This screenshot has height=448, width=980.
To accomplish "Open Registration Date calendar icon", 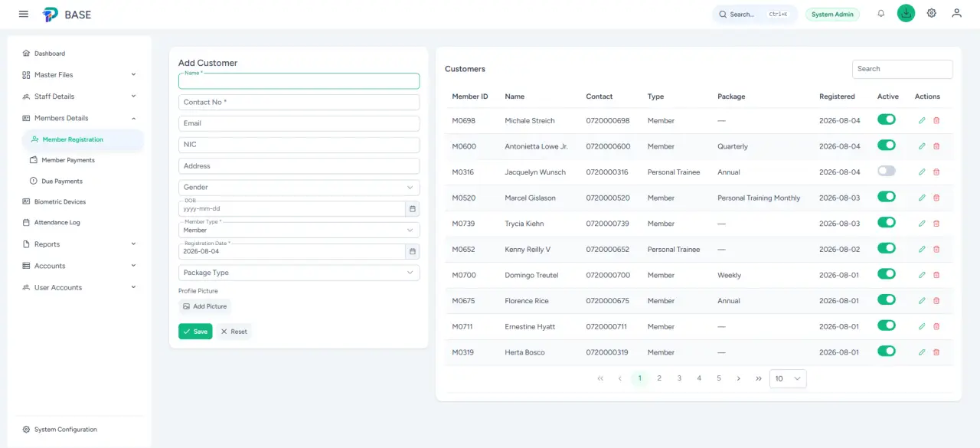I will coord(412,251).
